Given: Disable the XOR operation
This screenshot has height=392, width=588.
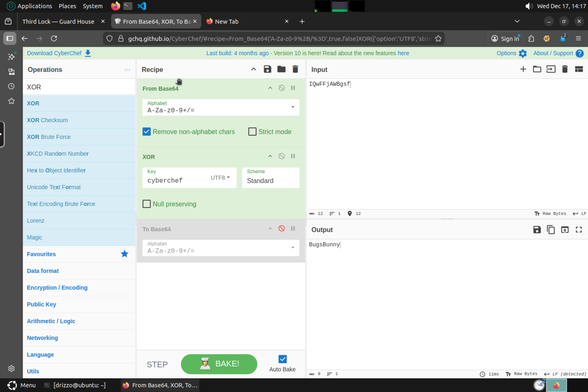Looking at the screenshot, I should [x=281, y=156].
